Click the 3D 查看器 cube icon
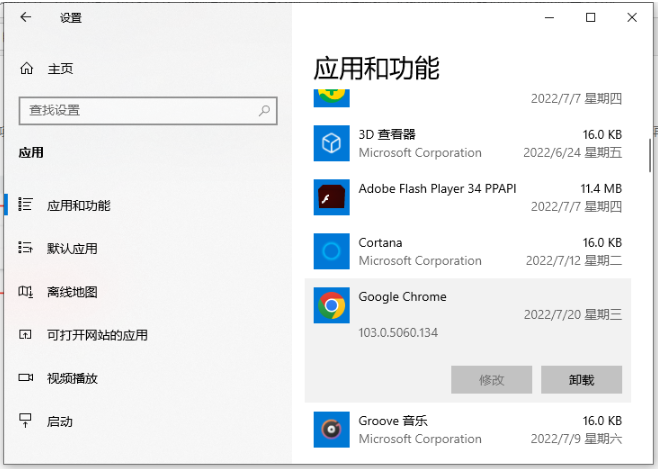 point(332,143)
